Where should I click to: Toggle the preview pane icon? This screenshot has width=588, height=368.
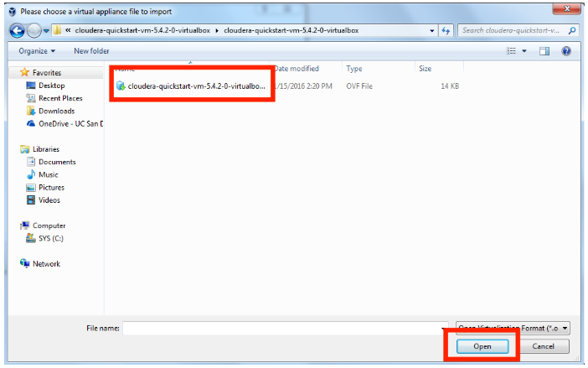point(544,51)
